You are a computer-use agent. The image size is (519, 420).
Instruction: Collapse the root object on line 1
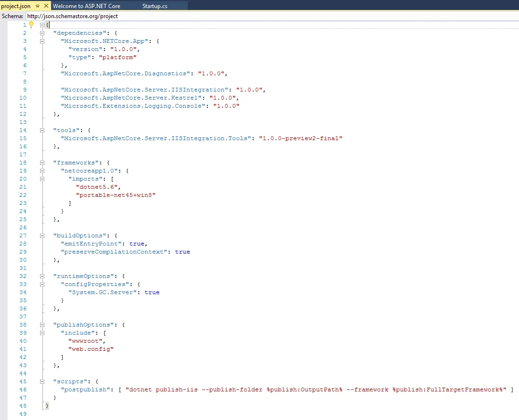42,25
